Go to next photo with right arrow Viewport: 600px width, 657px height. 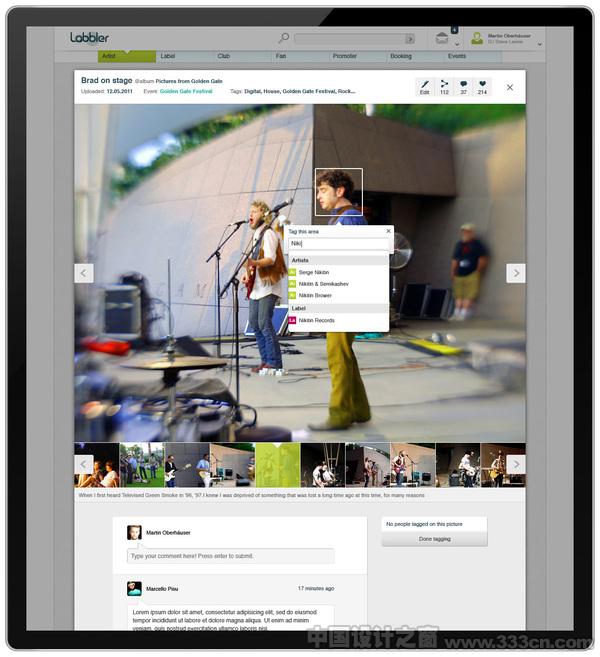[x=516, y=273]
